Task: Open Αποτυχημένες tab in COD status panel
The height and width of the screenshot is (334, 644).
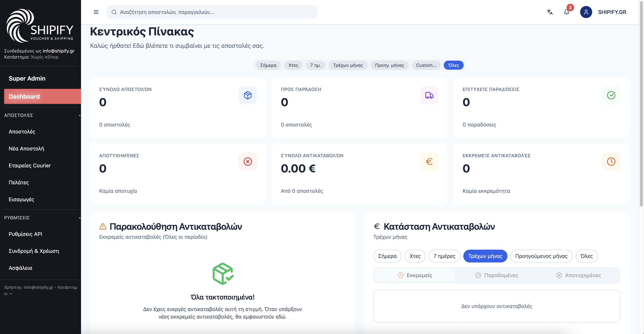Action: point(578,275)
